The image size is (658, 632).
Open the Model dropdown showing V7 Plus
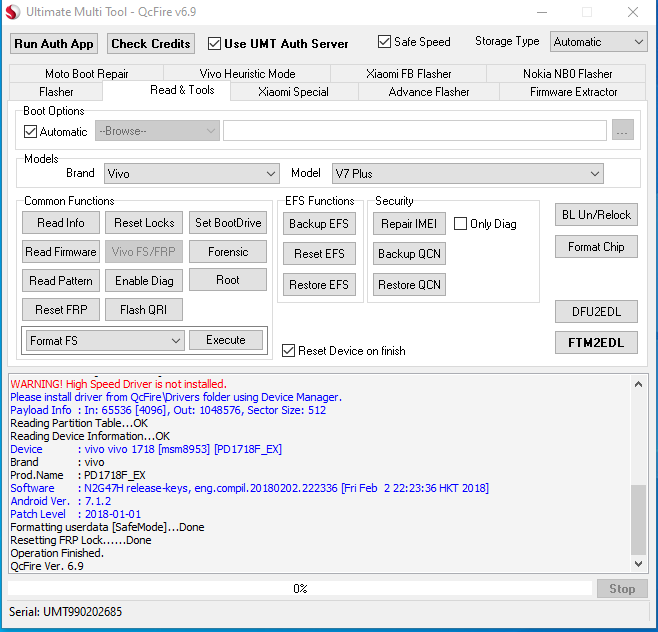coord(467,173)
